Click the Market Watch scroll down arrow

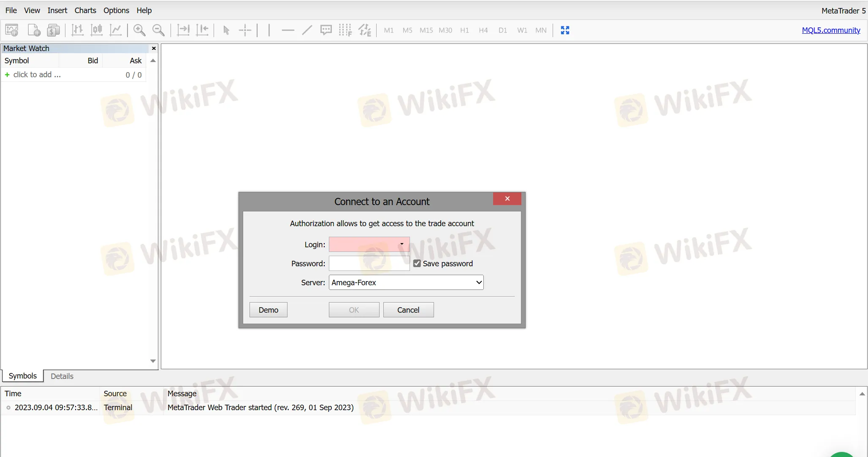153,361
